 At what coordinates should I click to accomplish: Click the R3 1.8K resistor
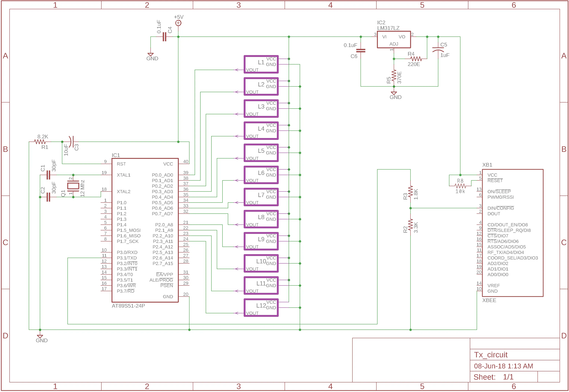pos(410,192)
